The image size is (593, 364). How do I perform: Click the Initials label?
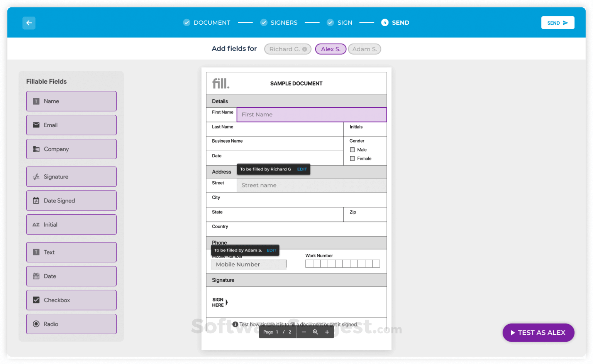pos(356,127)
